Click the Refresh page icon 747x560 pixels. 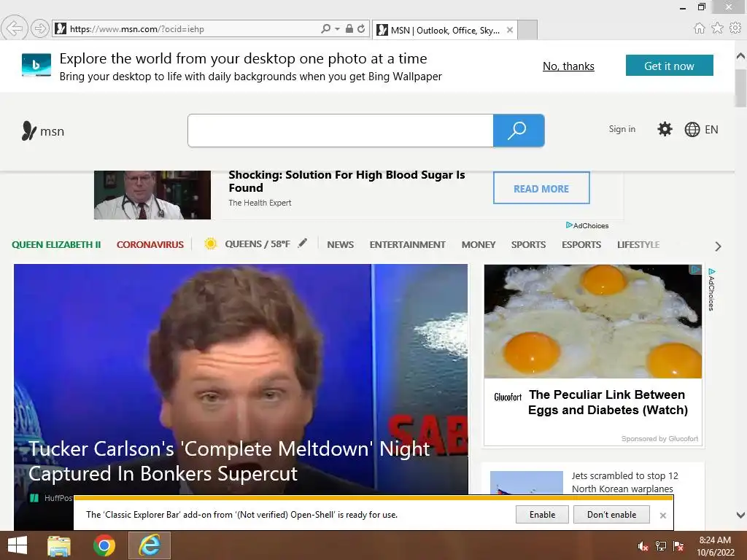(361, 28)
